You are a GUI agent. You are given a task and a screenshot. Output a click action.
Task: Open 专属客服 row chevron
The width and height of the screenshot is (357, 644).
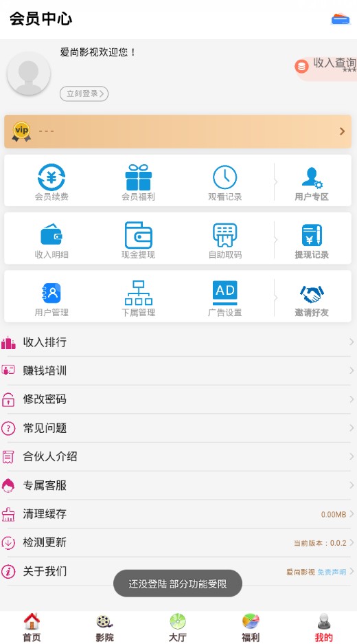coord(352,485)
